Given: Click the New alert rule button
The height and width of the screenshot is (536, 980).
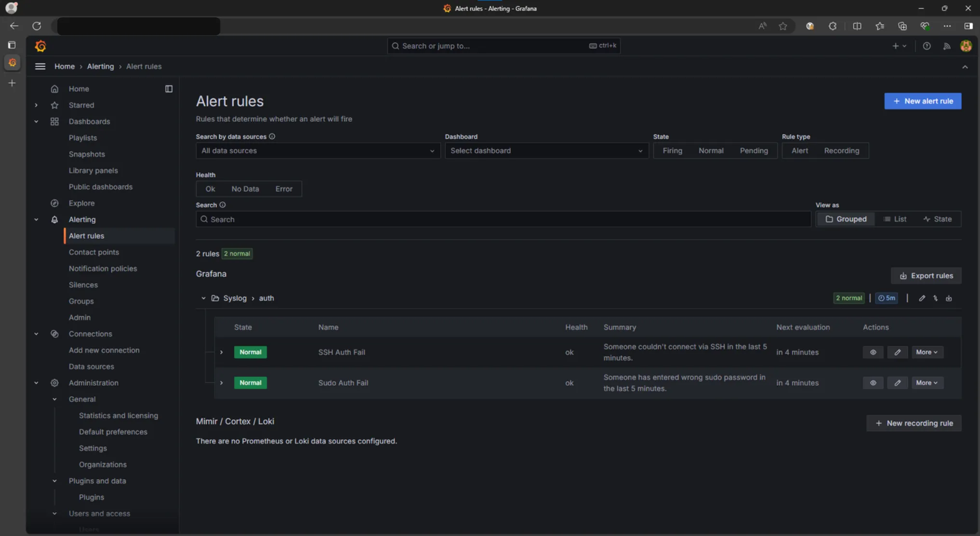Looking at the screenshot, I should [x=922, y=101].
